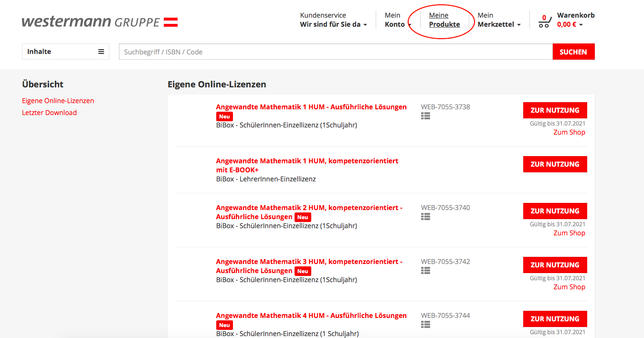Click ZUR NUTZUNG for Mathematik 1 Ausführliche Lösungen
The image size is (644, 338).
(555, 110)
